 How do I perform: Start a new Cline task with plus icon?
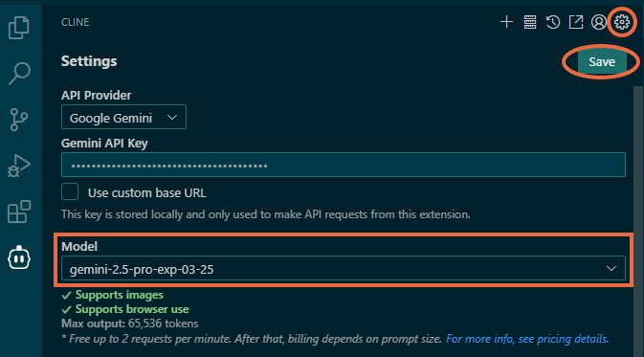pyautogui.click(x=507, y=22)
